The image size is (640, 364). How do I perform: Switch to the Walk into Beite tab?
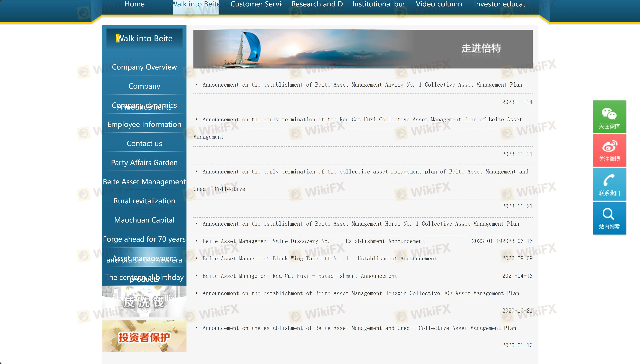click(x=196, y=4)
